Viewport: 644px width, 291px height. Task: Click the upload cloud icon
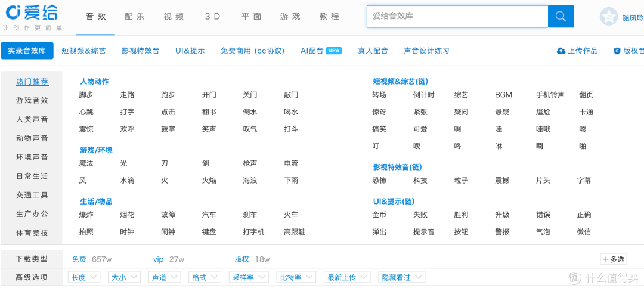[561, 51]
